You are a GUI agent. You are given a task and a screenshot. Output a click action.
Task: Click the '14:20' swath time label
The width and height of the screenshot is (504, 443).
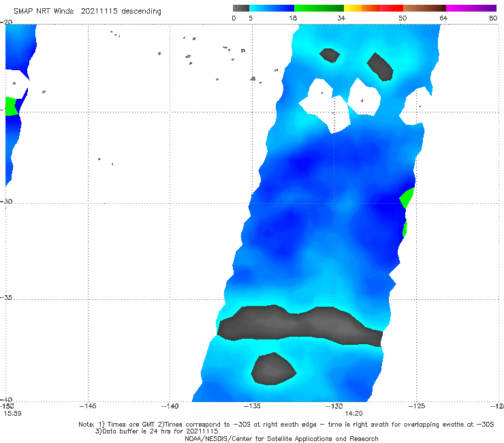pyautogui.click(x=353, y=414)
